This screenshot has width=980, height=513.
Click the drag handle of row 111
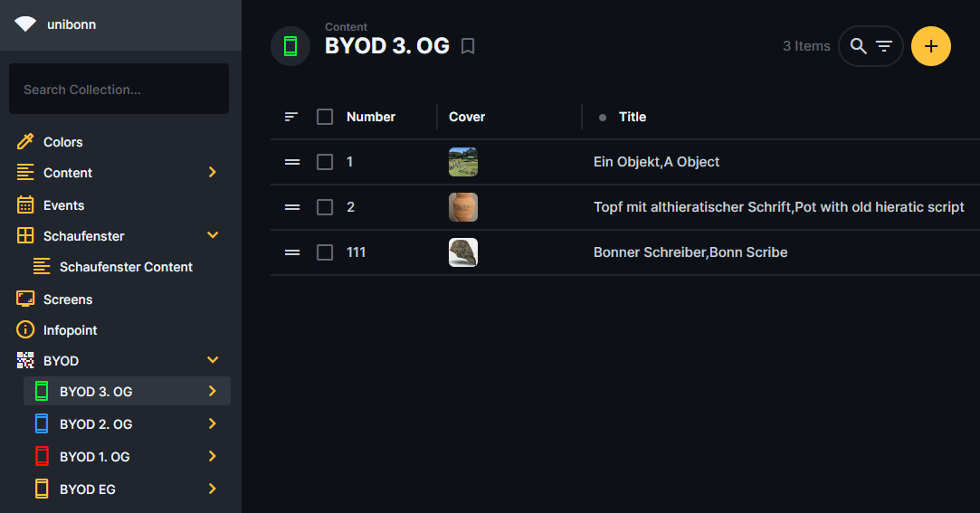tap(292, 252)
